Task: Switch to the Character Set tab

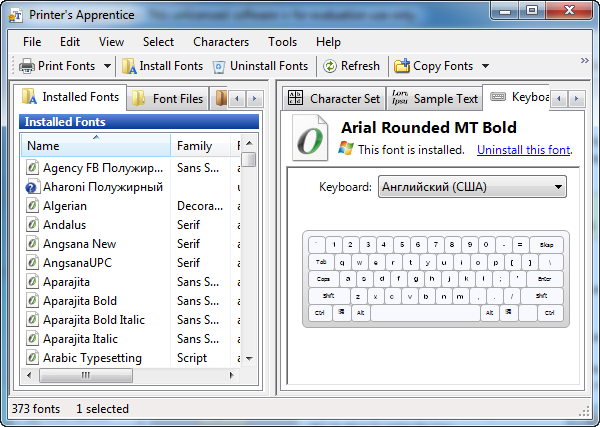Action: [x=334, y=99]
